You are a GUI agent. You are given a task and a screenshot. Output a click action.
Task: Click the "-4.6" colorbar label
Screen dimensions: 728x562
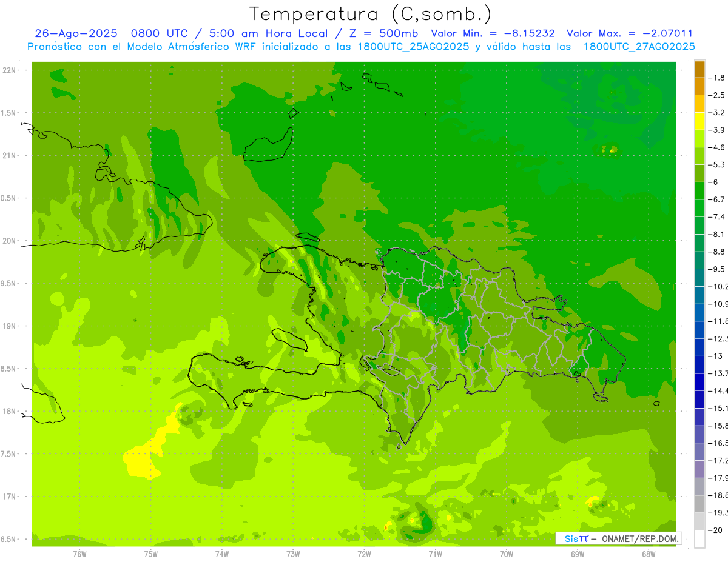716,147
